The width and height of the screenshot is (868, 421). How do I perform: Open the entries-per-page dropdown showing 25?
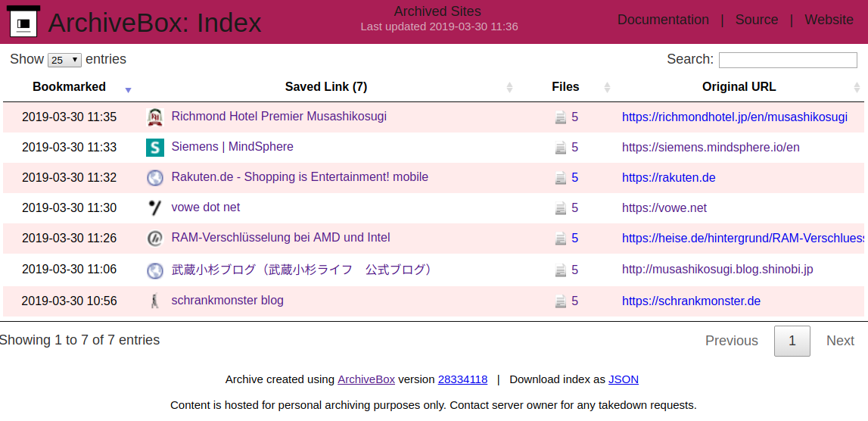pyautogui.click(x=65, y=60)
